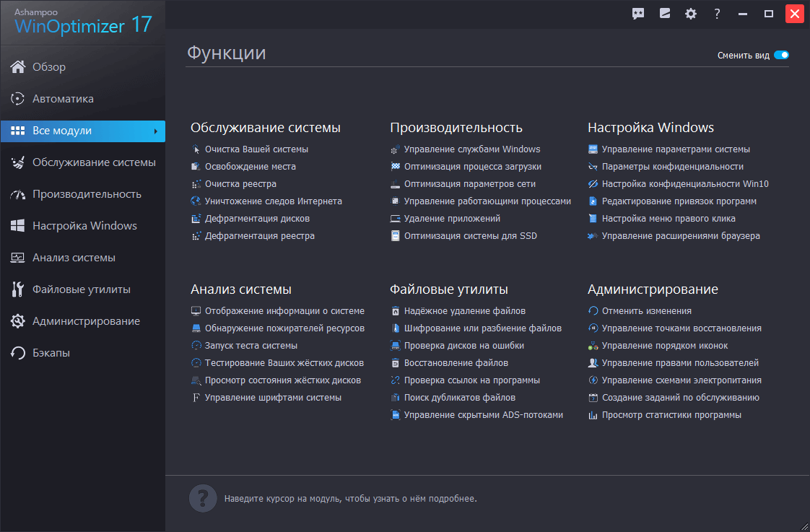The height and width of the screenshot is (532, 810).
Task: Click the notes icon in the title bar
Action: pos(664,13)
